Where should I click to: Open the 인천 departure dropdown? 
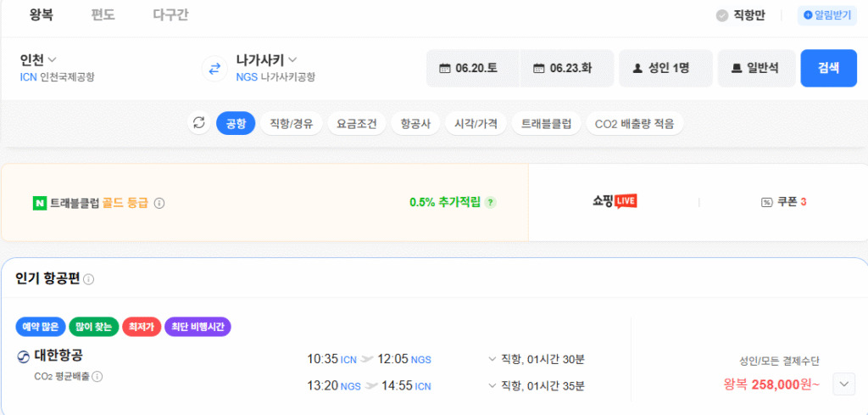click(38, 59)
